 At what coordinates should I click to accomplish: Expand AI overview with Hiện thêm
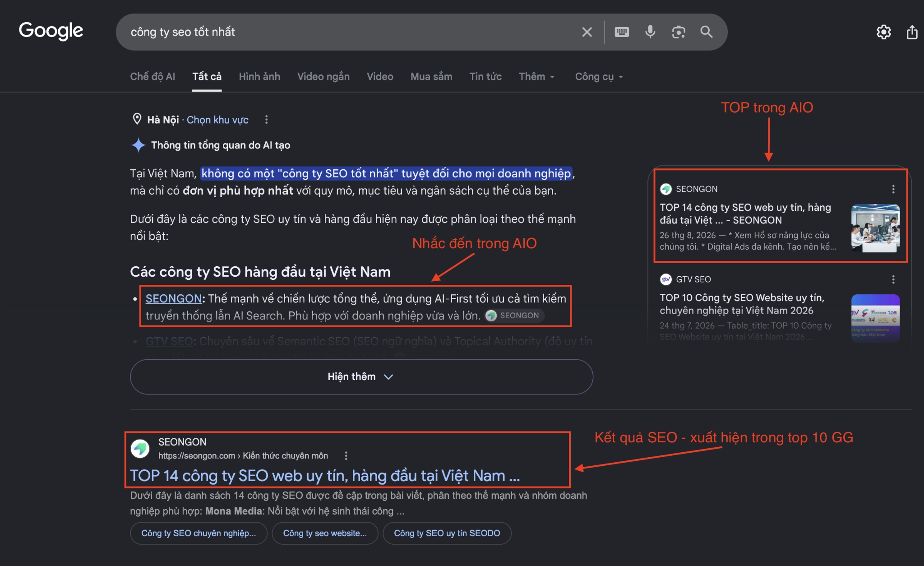coord(361,377)
